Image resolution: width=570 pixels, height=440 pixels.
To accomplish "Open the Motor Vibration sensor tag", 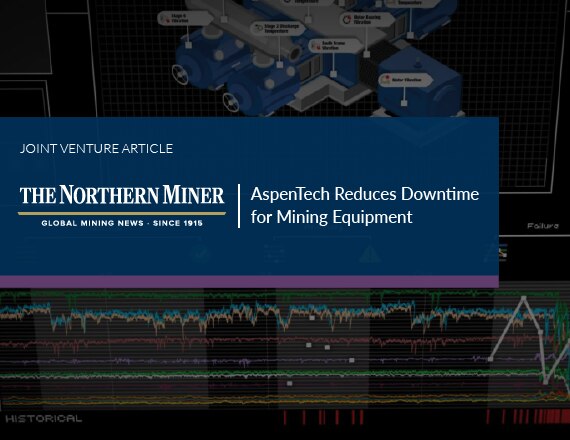I will tap(406, 80).
